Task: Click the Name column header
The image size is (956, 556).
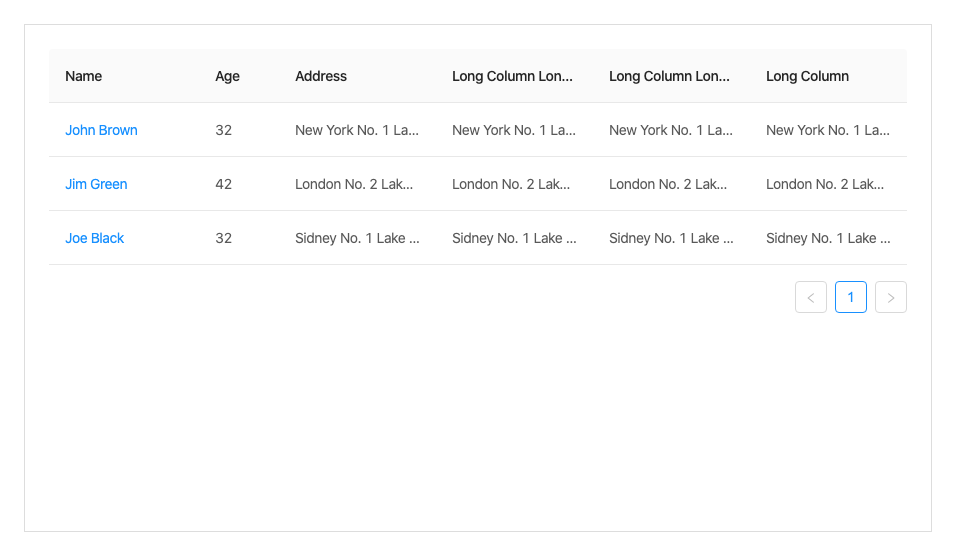Action: (84, 76)
